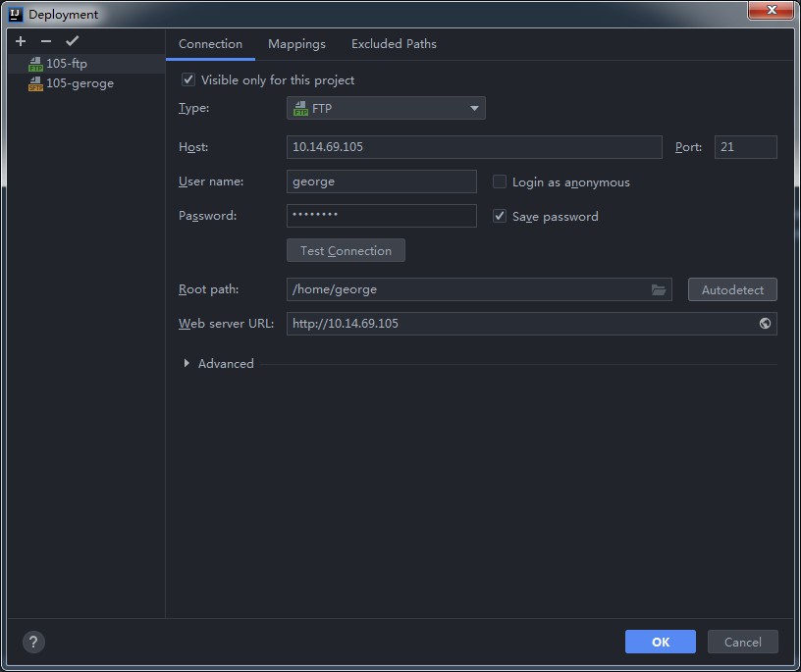Click the help question mark button
This screenshot has height=672, width=801.
[x=33, y=642]
